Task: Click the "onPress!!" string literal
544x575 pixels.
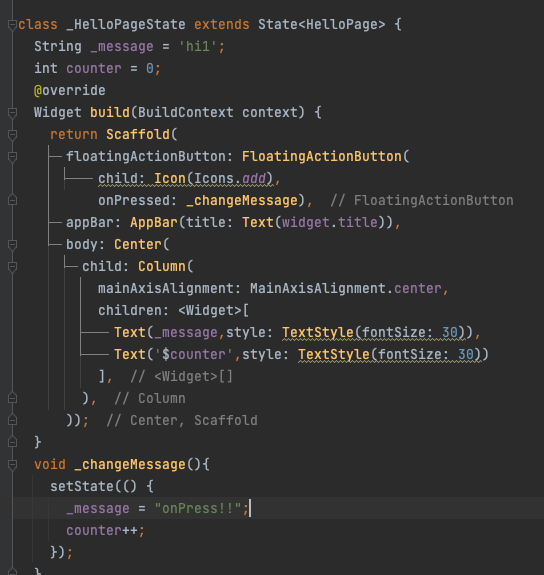Action: coord(198,509)
